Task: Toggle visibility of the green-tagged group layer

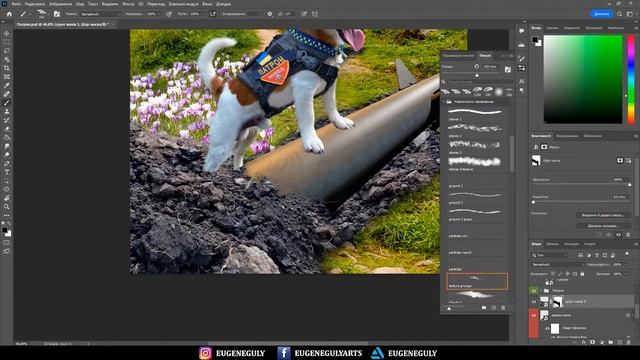Action: point(533,291)
